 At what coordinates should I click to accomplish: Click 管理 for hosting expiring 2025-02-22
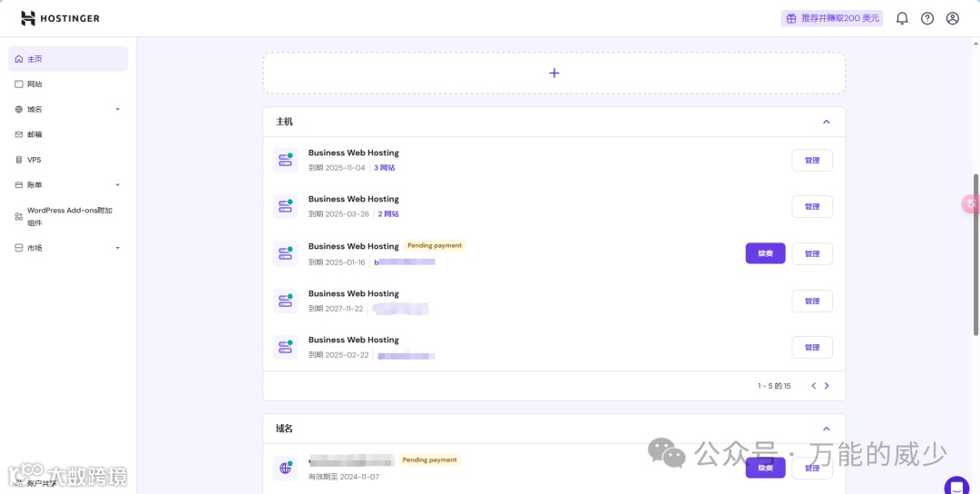click(x=812, y=347)
